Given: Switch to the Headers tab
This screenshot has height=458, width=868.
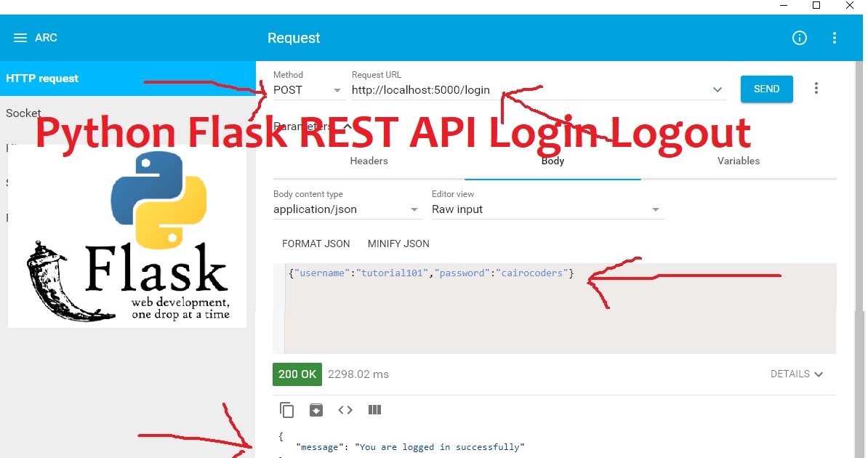Looking at the screenshot, I should pos(369,161).
